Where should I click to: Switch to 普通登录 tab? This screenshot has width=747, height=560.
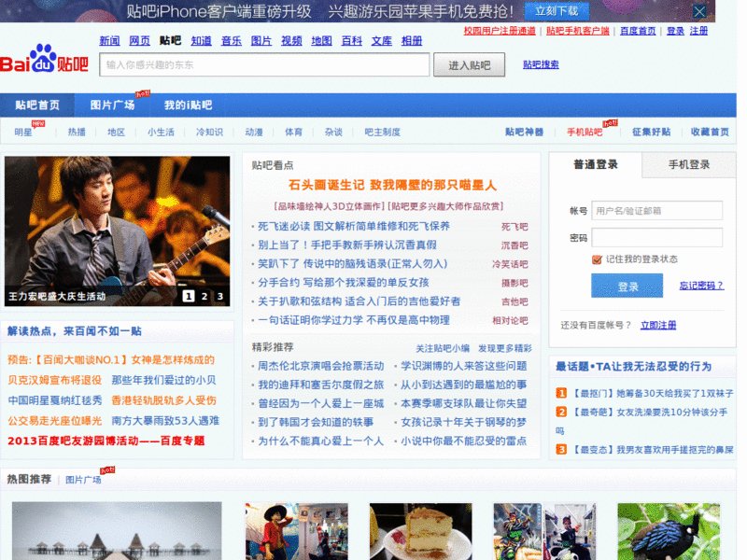[x=596, y=165]
